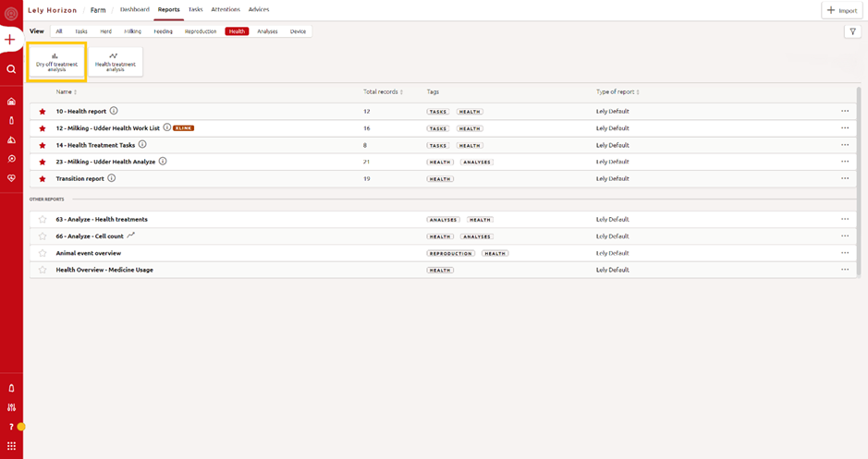Image resolution: width=868 pixels, height=459 pixels.
Task: Open the feeding sidebar icon
Action: tap(11, 139)
